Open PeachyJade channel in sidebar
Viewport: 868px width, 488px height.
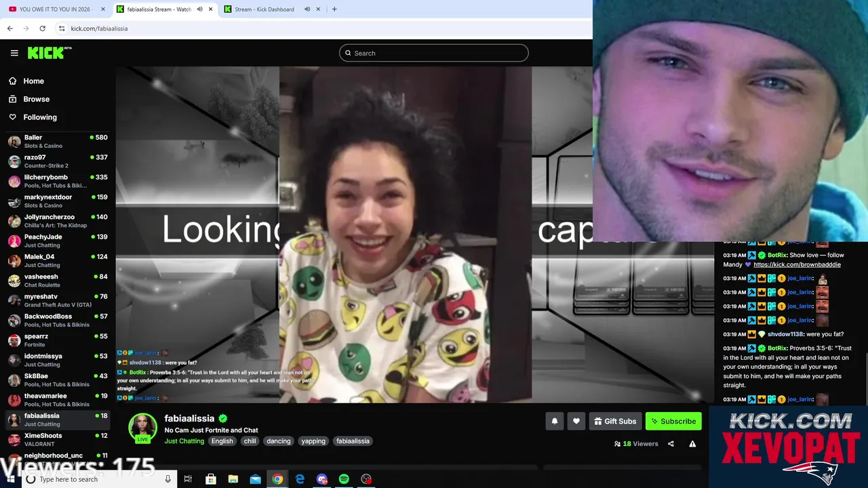click(58, 241)
